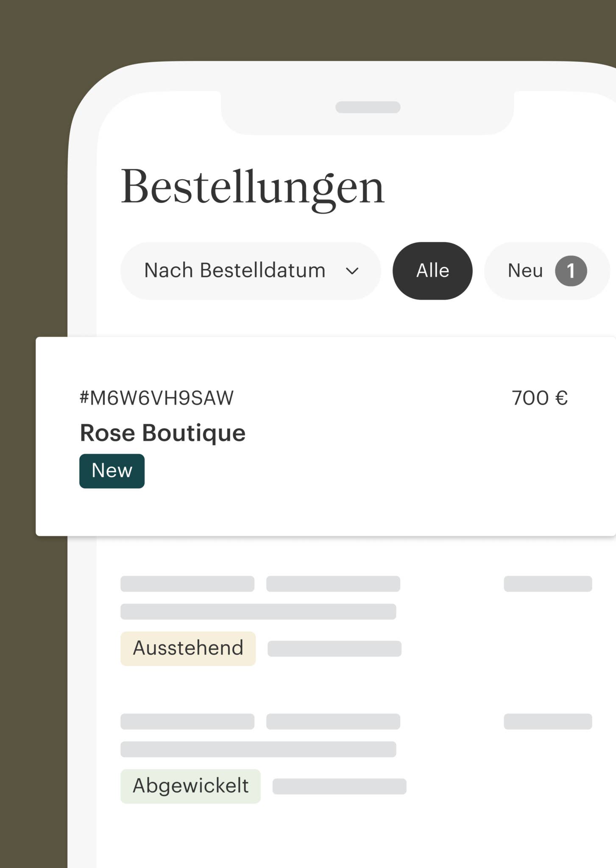This screenshot has width=616, height=868.
Task: Click price placeholder of the Ausstehend order
Action: (x=548, y=584)
